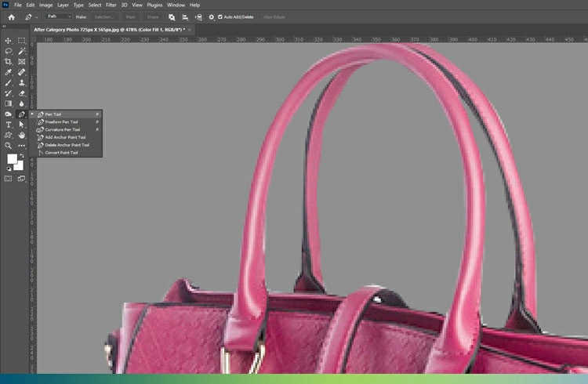Open the background color picker
Screen dimensions: 588x384
point(20,166)
